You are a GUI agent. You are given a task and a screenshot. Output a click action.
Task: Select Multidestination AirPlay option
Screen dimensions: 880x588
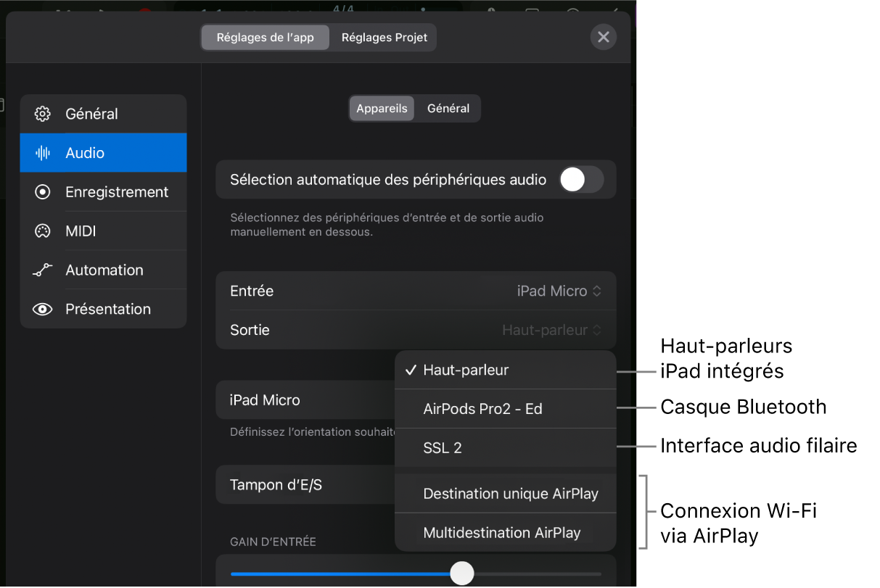pyautogui.click(x=501, y=532)
